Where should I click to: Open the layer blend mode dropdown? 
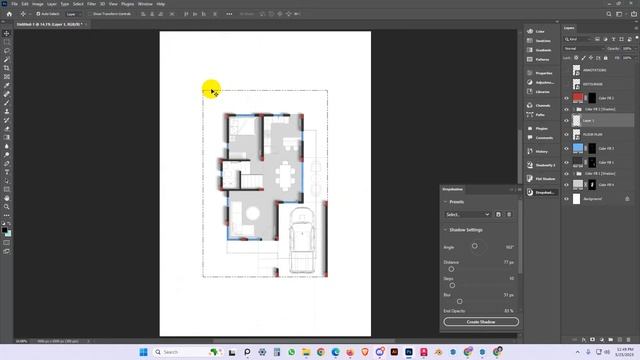(583, 49)
